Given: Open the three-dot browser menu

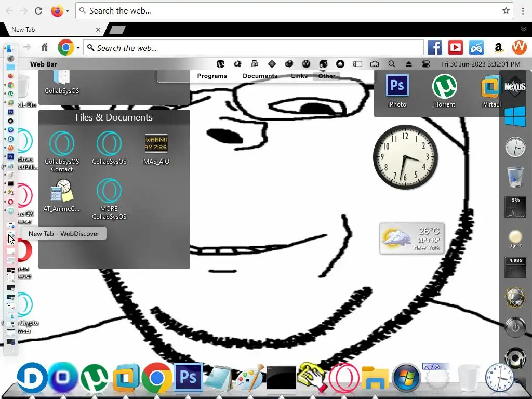Looking at the screenshot, I should 523,11.
